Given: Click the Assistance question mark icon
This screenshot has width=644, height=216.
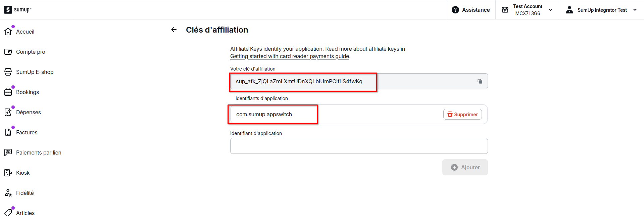Looking at the screenshot, I should click(455, 10).
